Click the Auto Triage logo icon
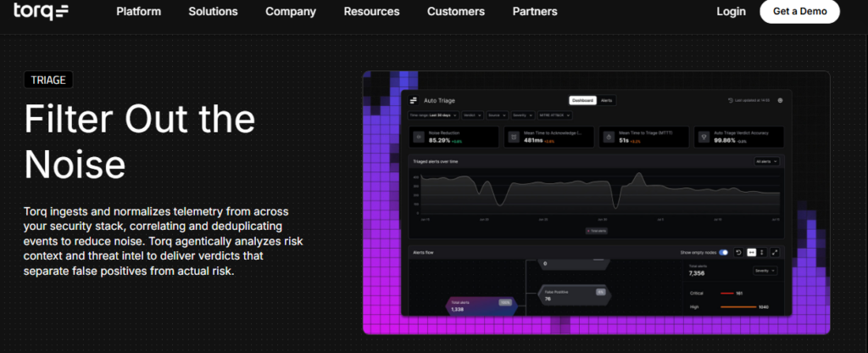This screenshot has height=353, width=868. [x=413, y=100]
